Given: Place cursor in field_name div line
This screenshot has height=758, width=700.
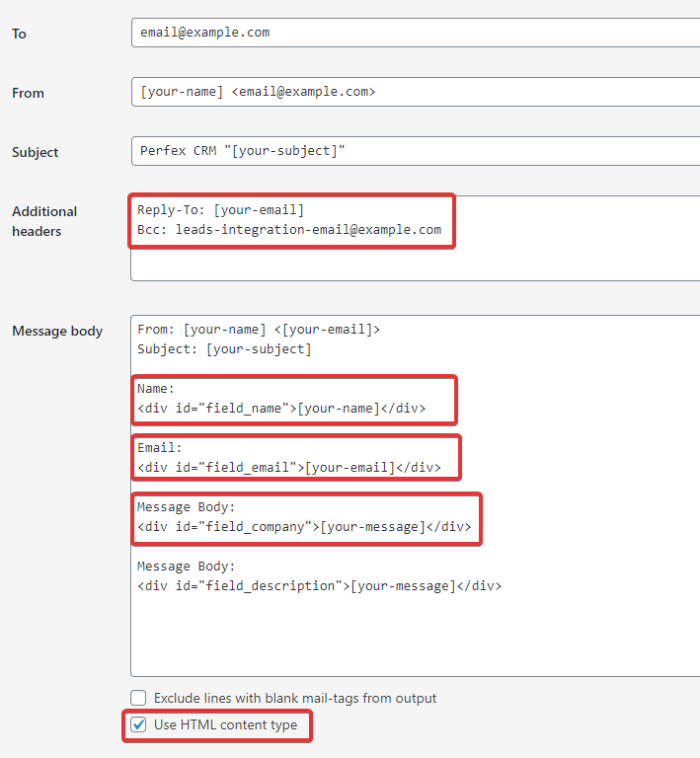Looking at the screenshot, I should (281, 409).
